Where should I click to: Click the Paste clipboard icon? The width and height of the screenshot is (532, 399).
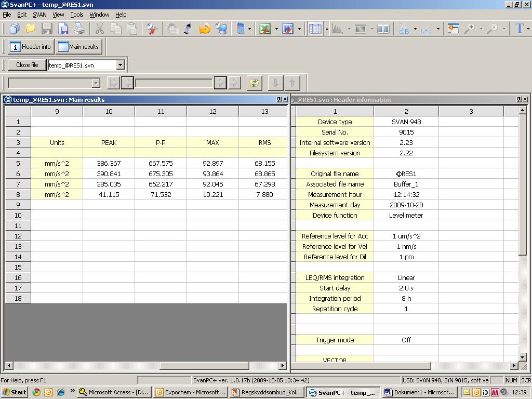point(132,29)
